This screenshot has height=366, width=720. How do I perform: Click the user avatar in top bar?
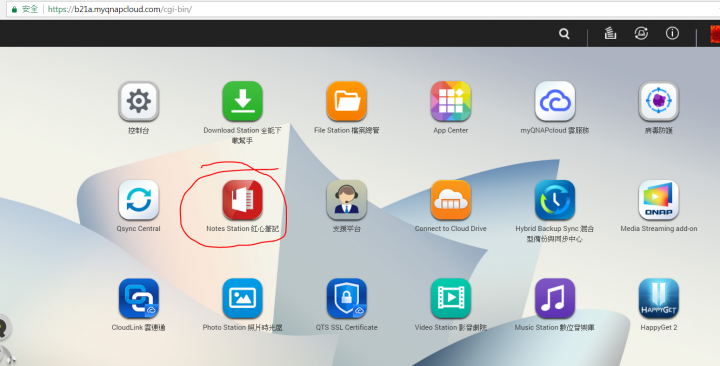coord(715,34)
